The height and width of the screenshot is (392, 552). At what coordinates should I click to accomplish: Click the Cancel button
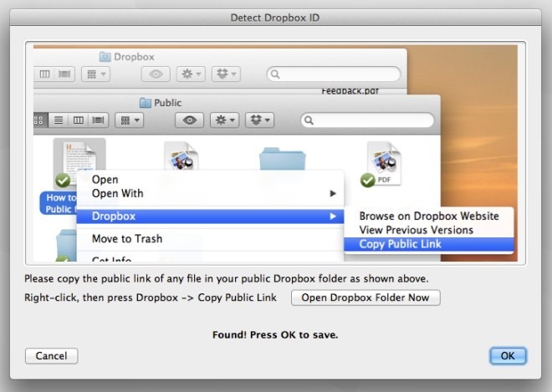[x=51, y=356]
